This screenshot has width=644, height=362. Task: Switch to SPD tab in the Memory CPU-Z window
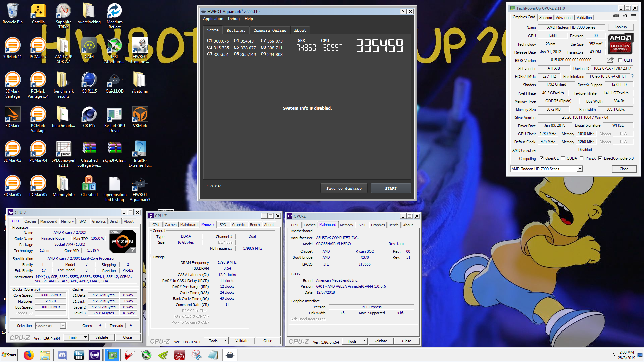click(223, 225)
